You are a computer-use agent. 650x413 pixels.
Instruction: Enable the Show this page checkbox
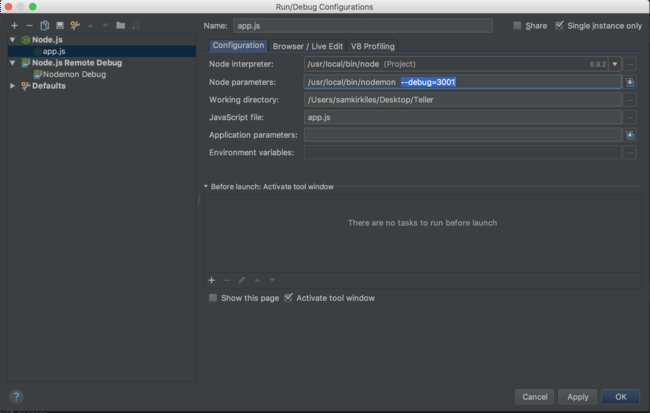coord(213,298)
